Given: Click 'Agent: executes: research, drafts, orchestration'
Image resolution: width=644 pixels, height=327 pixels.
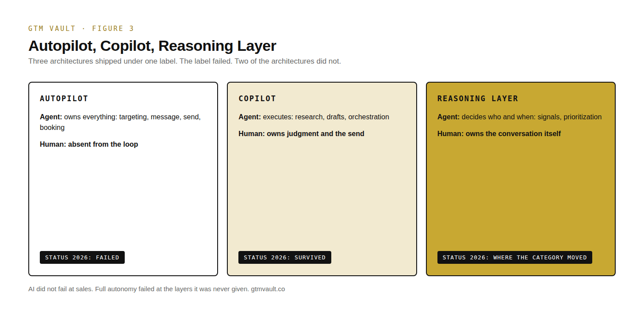Looking at the screenshot, I should tap(314, 117).
